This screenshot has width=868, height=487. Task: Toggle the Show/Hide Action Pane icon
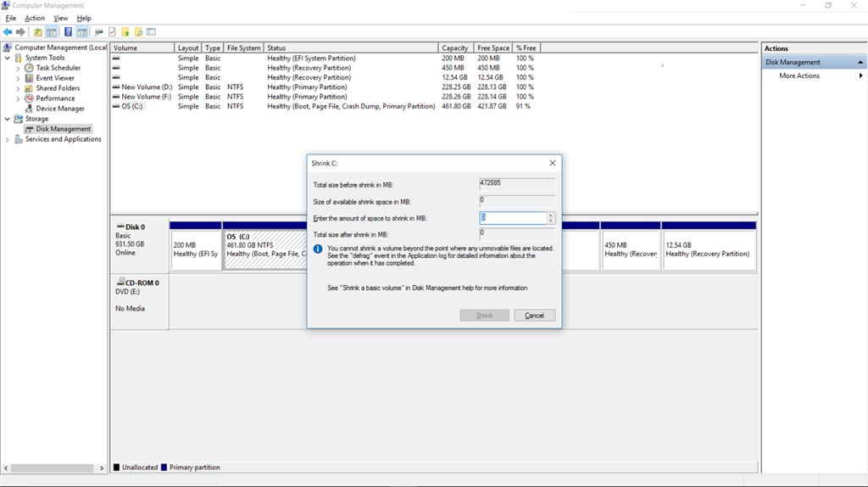click(82, 32)
